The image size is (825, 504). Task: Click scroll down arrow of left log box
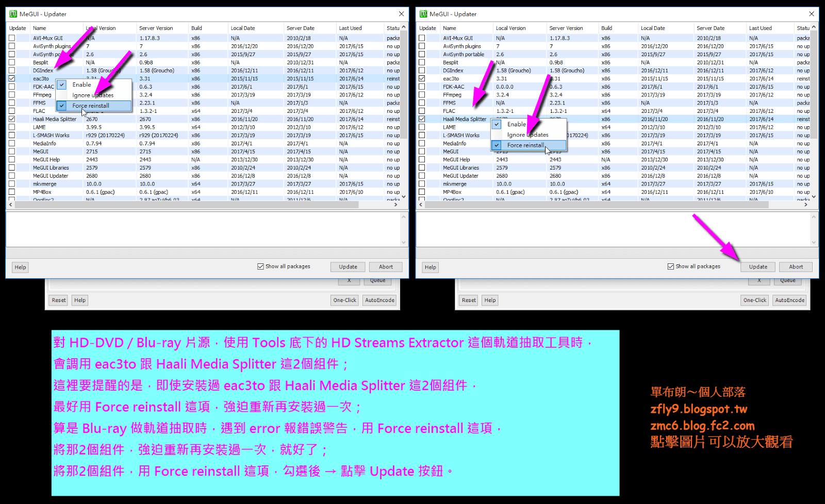[404, 242]
